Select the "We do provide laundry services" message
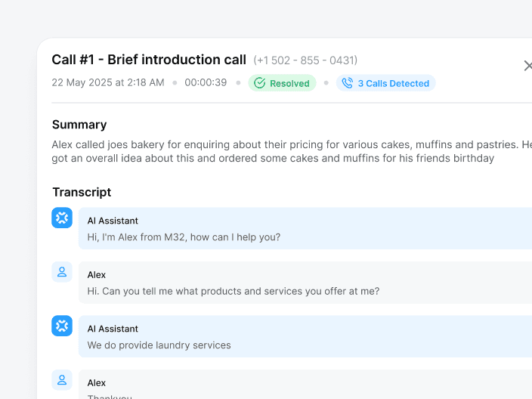Viewport: 532px width, 399px height. pos(159,345)
